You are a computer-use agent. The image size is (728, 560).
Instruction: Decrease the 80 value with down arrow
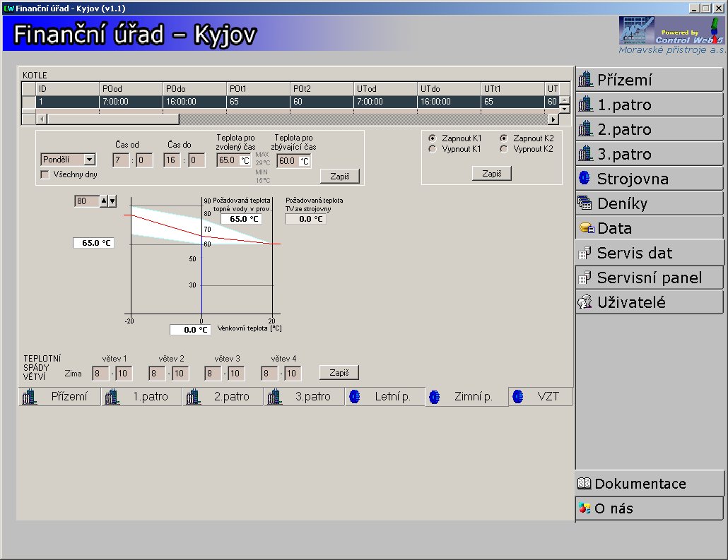pos(112,201)
